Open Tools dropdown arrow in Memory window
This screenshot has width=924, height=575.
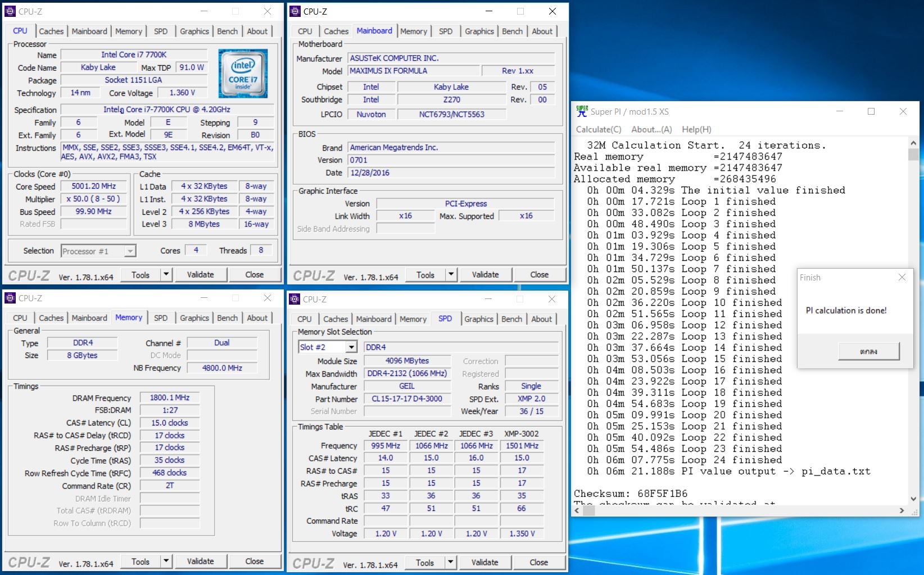(166, 561)
